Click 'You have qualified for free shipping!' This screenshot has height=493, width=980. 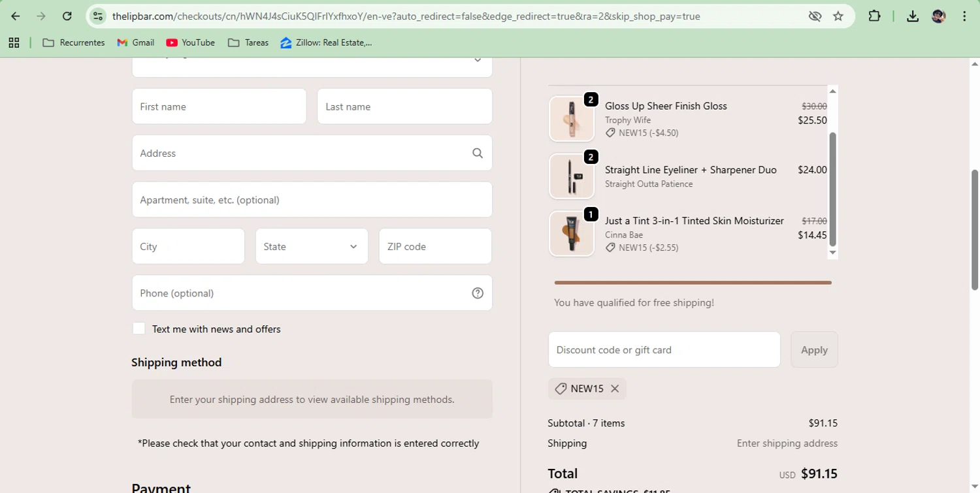[x=634, y=303]
